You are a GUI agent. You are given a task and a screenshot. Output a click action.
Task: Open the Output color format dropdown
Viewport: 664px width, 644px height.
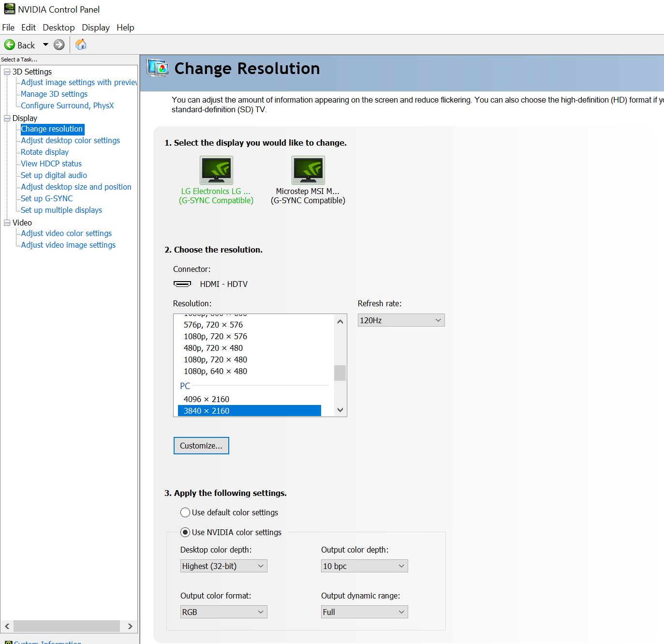[223, 612]
